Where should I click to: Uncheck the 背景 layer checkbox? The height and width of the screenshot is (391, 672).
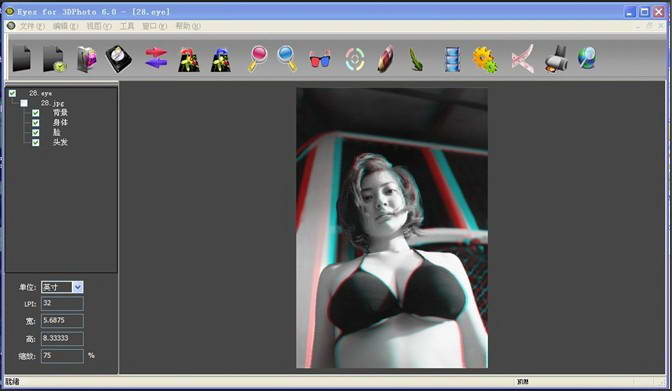(x=36, y=113)
